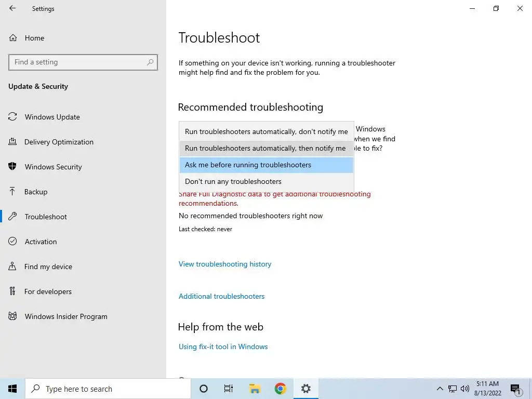Choose Ask me before running troubleshooters
This screenshot has width=532, height=399.
[x=267, y=165]
